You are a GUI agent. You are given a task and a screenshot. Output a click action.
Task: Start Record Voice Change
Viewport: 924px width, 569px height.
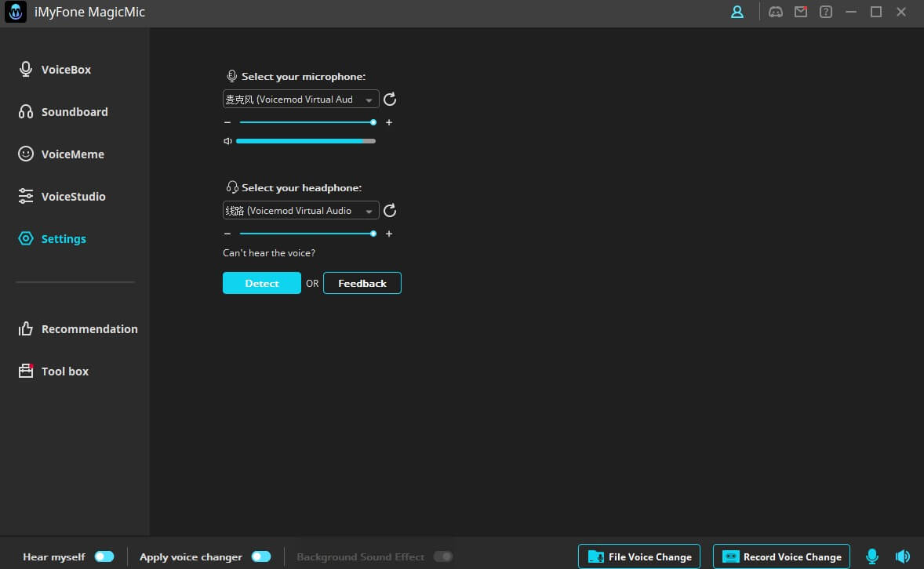click(x=781, y=556)
